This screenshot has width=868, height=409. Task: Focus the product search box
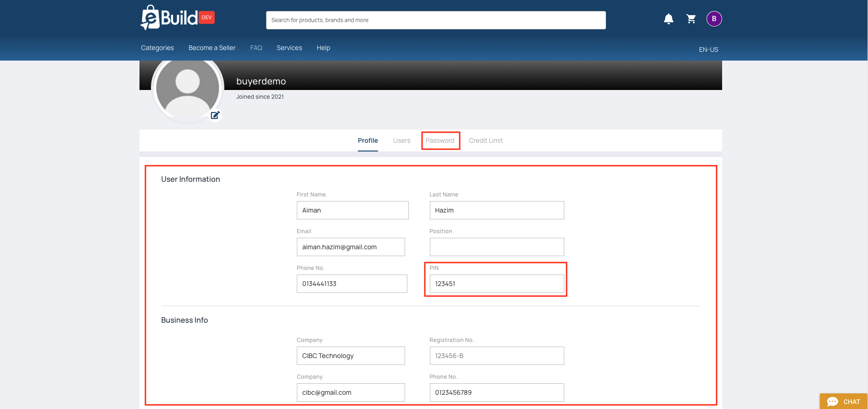coord(436,20)
